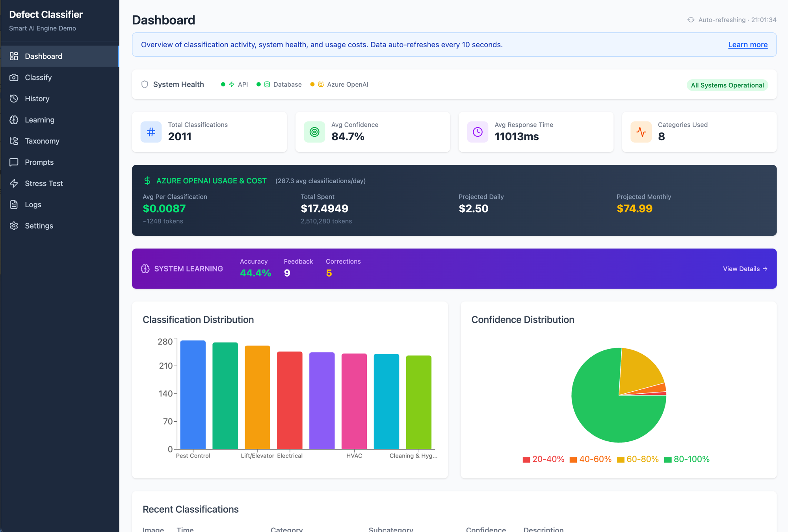Navigate to the Learning section
The width and height of the screenshot is (788, 532).
(x=59, y=120)
